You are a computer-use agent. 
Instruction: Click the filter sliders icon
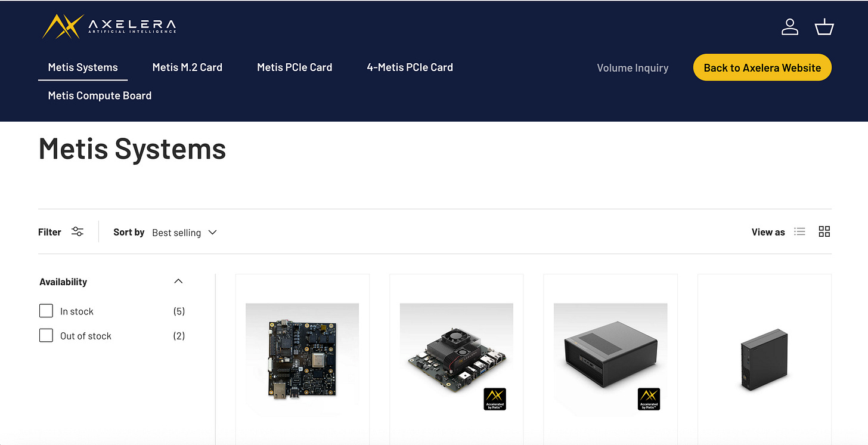tap(77, 231)
